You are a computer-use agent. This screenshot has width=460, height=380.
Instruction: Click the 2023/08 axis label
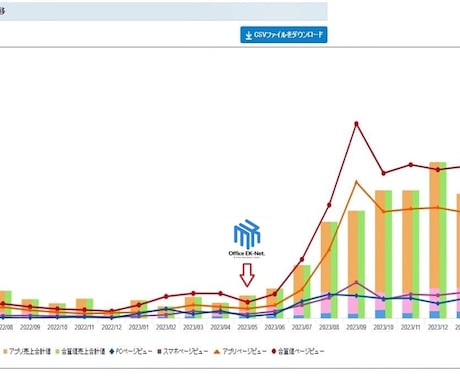(329, 327)
